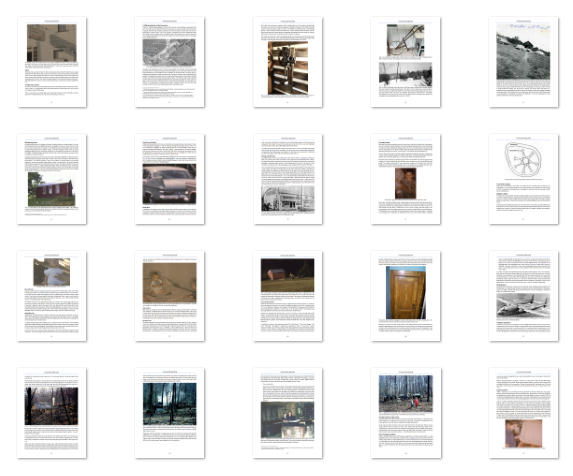573x476 pixels.
Task: Open the page topped by baby in white outfit
Action: point(52,296)
